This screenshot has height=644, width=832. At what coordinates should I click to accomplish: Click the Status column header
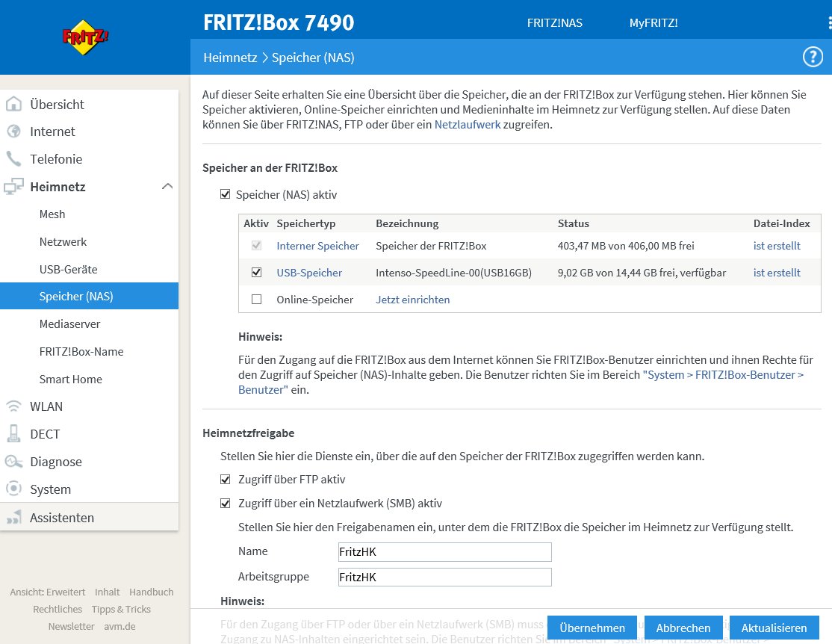573,223
